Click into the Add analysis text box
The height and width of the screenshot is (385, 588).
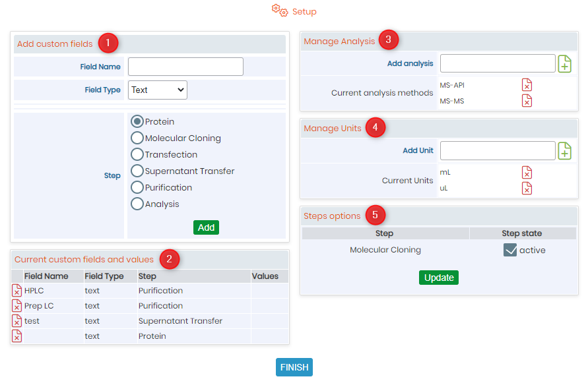click(498, 63)
